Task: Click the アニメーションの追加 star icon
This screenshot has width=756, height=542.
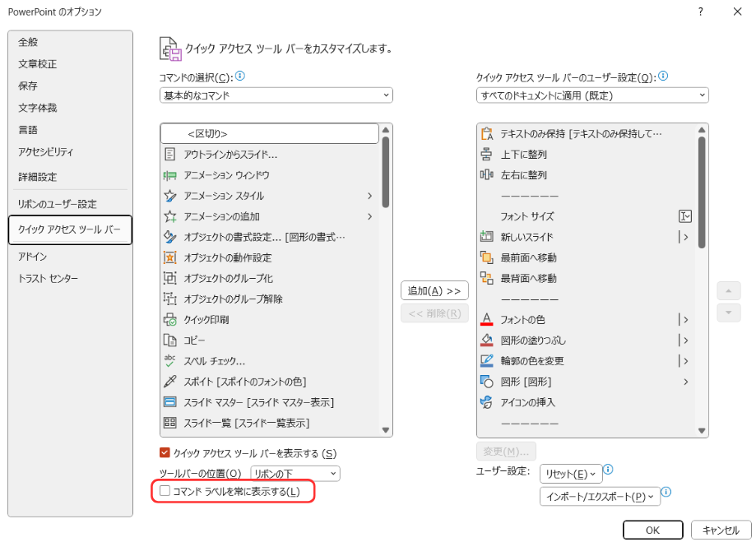Action: (x=169, y=216)
